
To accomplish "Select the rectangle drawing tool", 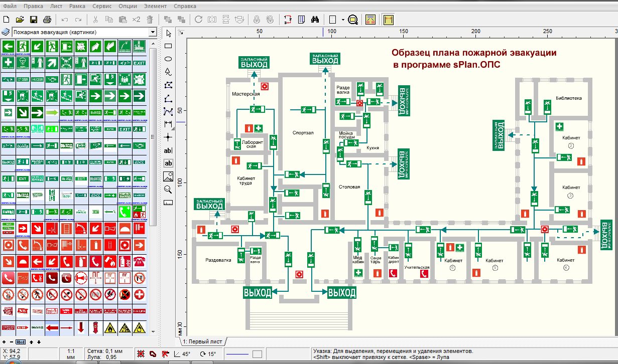I will click(x=168, y=46).
